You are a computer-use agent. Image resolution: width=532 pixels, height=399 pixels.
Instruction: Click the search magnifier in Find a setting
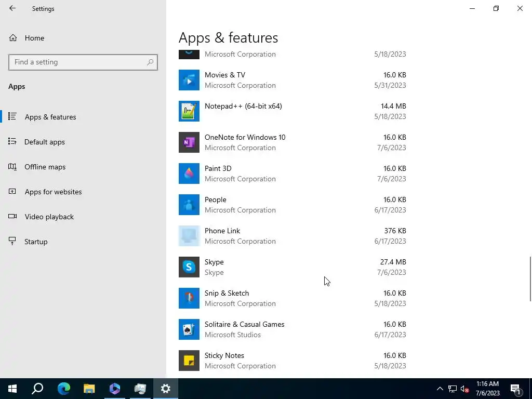[150, 62]
